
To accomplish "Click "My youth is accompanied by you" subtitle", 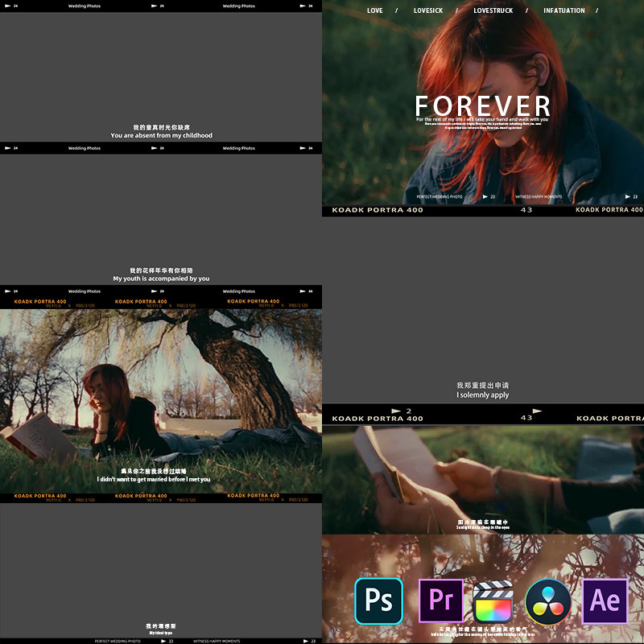I will tap(161, 279).
